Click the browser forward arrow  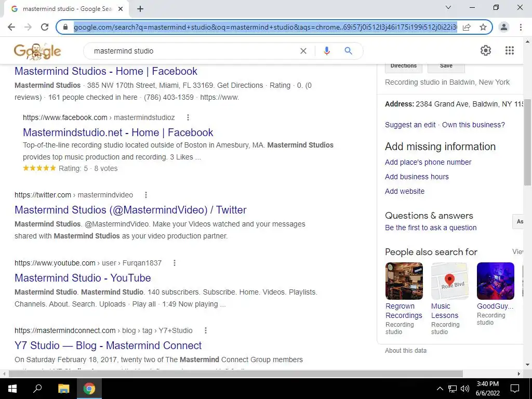(x=28, y=27)
